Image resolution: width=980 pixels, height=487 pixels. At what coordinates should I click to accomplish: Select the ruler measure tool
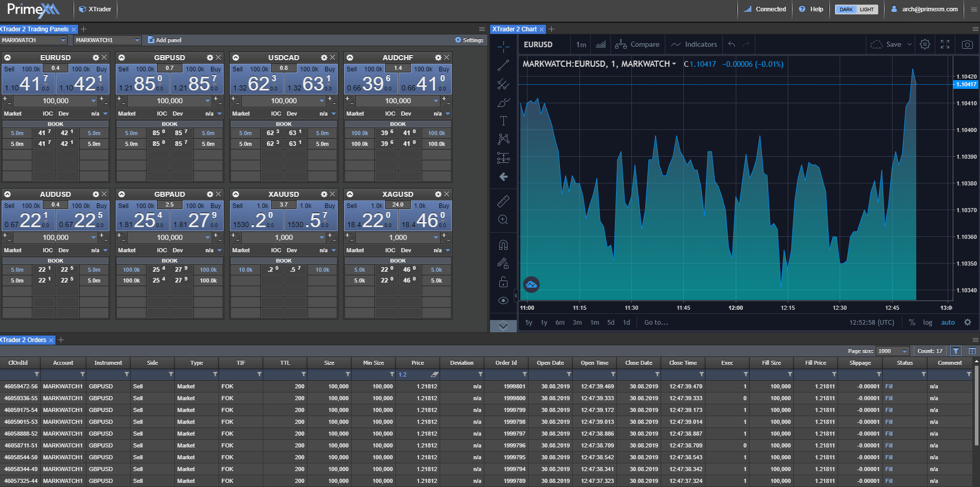(x=503, y=201)
